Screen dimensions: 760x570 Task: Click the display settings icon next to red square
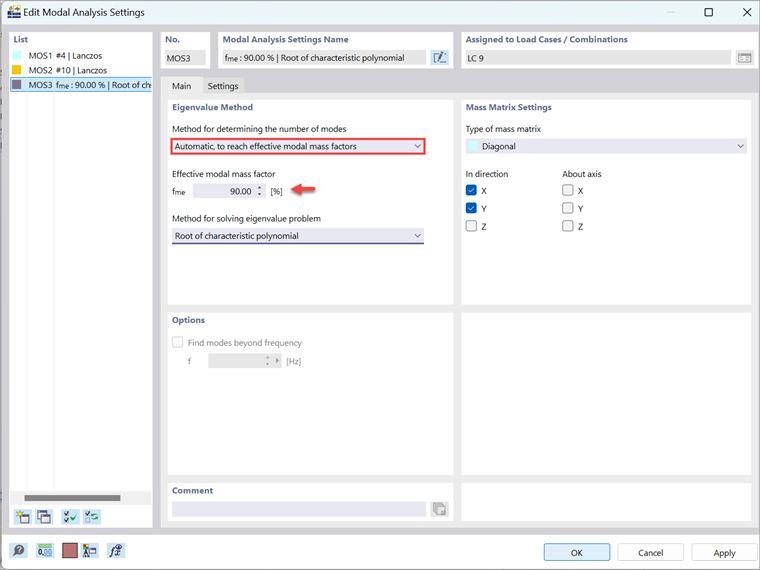point(90,551)
